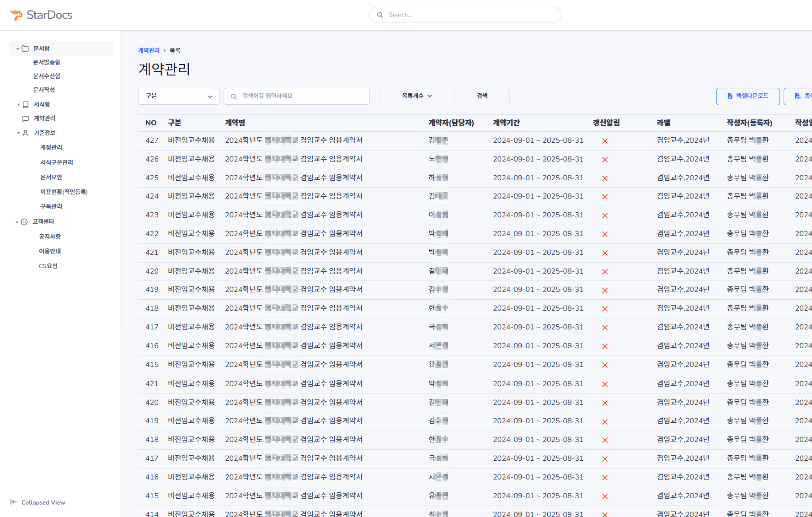This screenshot has height=517, width=812.
Task: Go to 계정관리 menu
Action: 51,147
